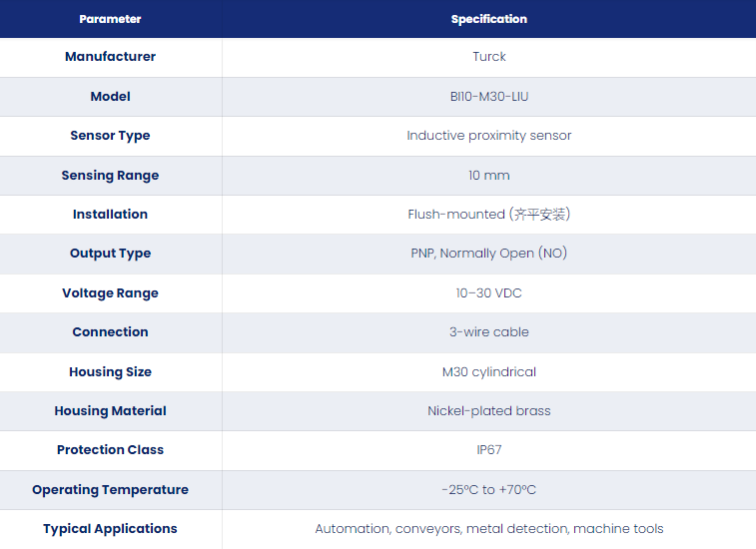Viewport: 756px width, 549px height.
Task: Select the -25°C to +70°C value
Action: point(489,490)
